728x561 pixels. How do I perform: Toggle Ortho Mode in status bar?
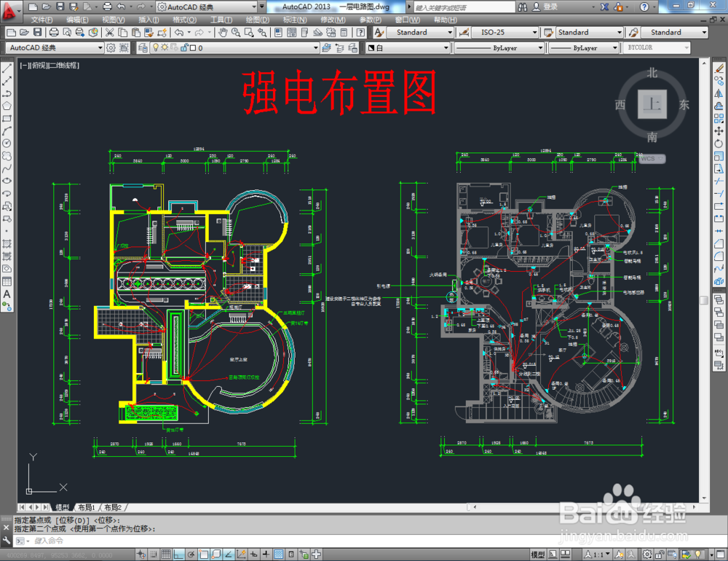(178, 554)
